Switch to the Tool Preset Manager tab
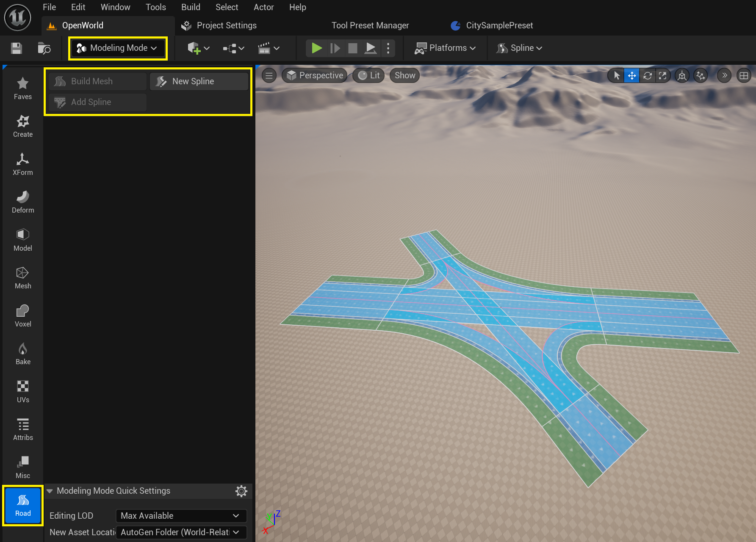 370,25
